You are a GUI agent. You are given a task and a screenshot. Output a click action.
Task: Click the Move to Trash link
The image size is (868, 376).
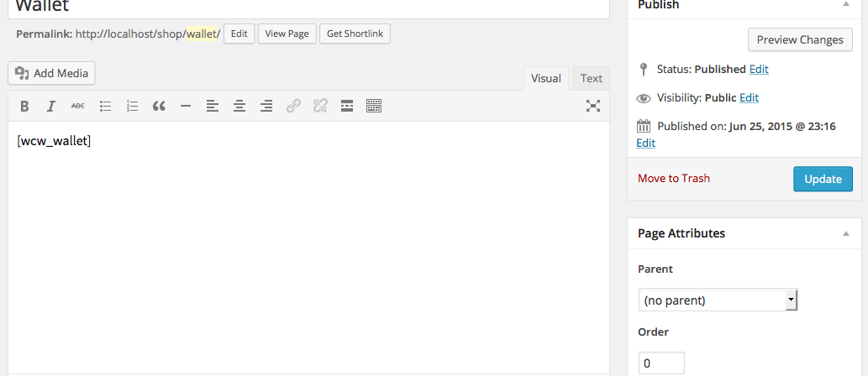point(674,179)
